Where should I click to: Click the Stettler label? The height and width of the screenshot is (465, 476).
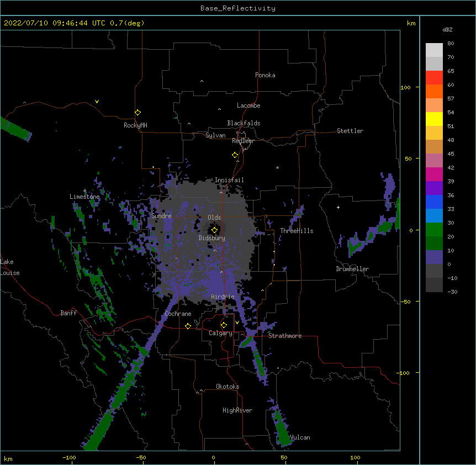[x=350, y=131]
